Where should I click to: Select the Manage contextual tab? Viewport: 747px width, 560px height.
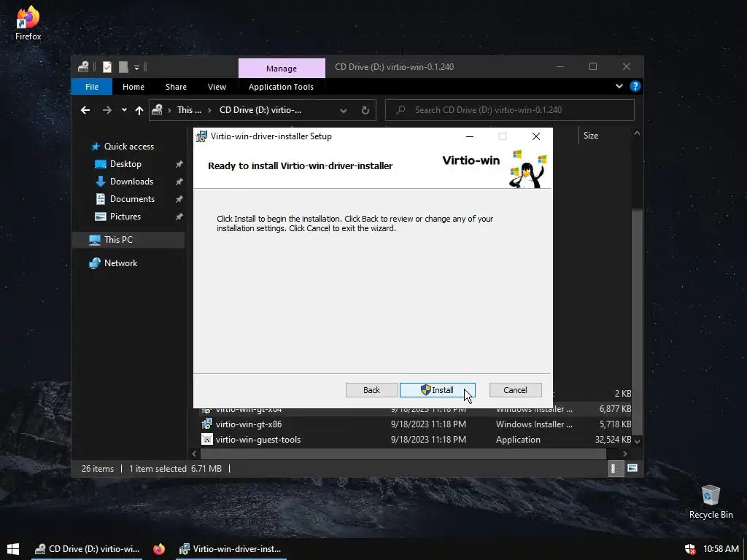[x=282, y=68]
